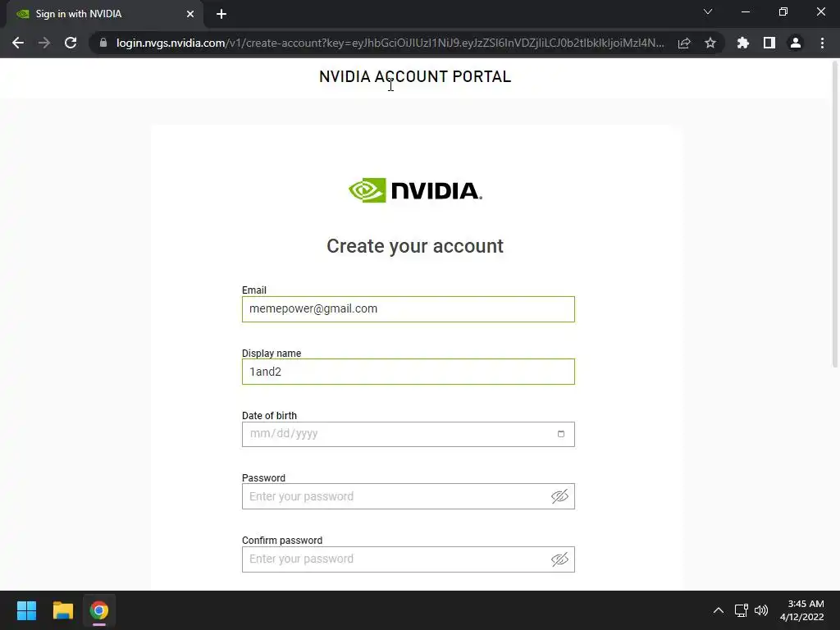Click the Email label
The height and width of the screenshot is (630, 840).
254,290
